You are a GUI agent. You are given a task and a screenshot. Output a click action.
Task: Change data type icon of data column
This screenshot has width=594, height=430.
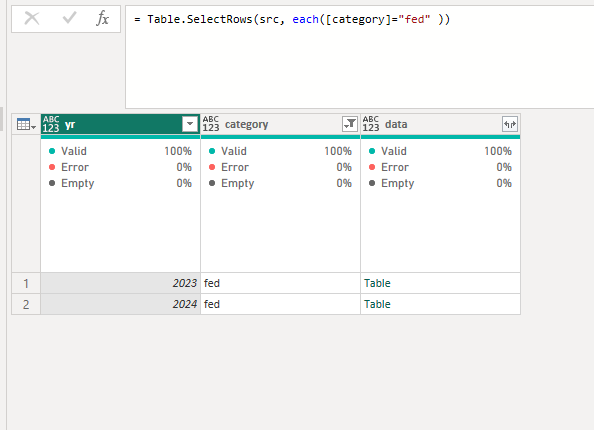click(370, 124)
